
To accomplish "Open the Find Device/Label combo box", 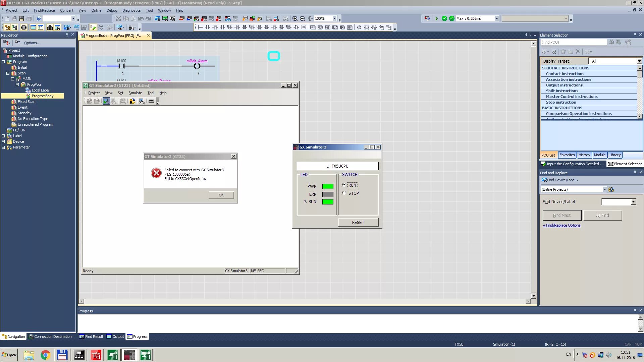I will click(633, 202).
